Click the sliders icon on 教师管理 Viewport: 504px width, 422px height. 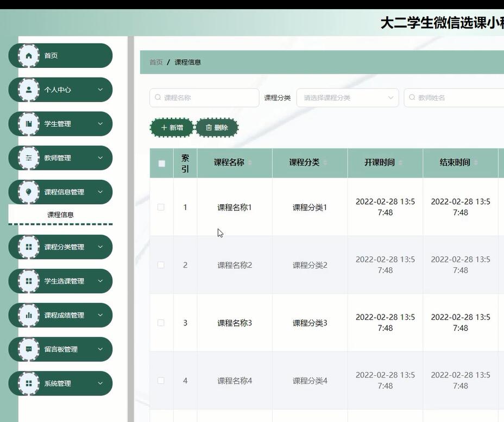point(28,158)
